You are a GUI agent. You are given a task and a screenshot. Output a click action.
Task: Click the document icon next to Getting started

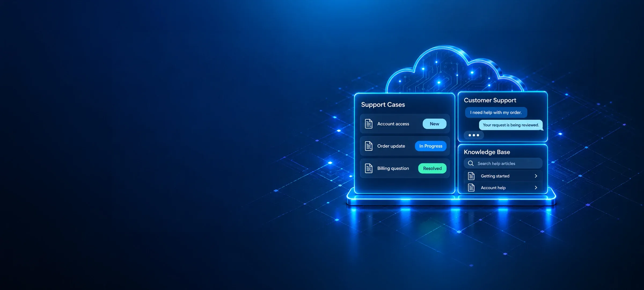(471, 176)
